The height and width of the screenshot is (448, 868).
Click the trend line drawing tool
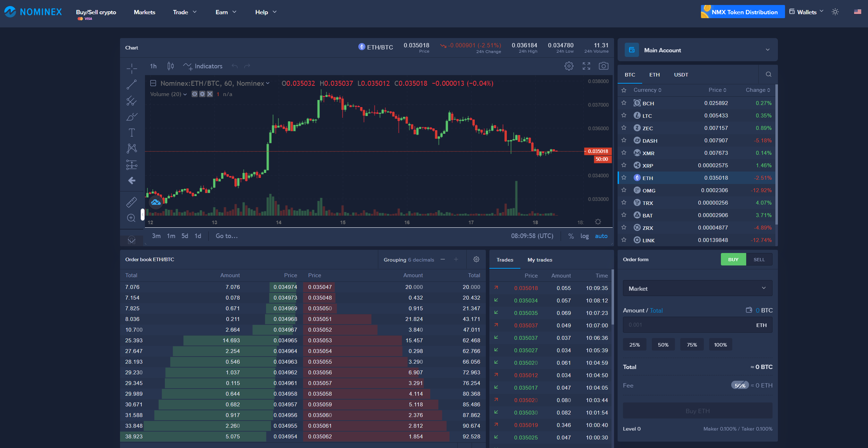pyautogui.click(x=132, y=85)
